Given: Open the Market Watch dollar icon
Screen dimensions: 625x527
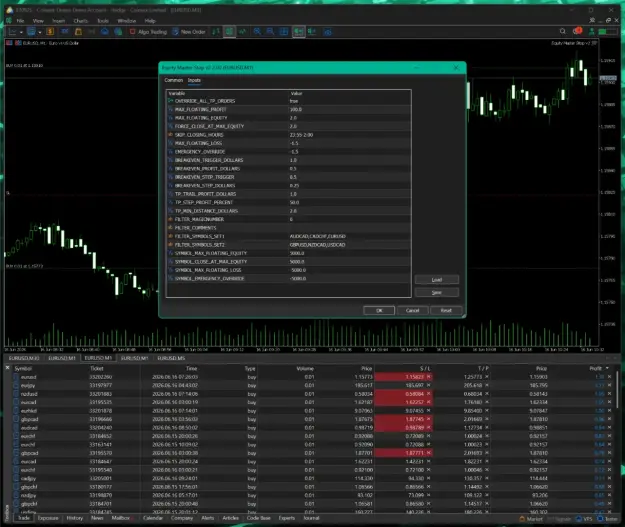Looking at the screenshot, I should [x=50, y=31].
